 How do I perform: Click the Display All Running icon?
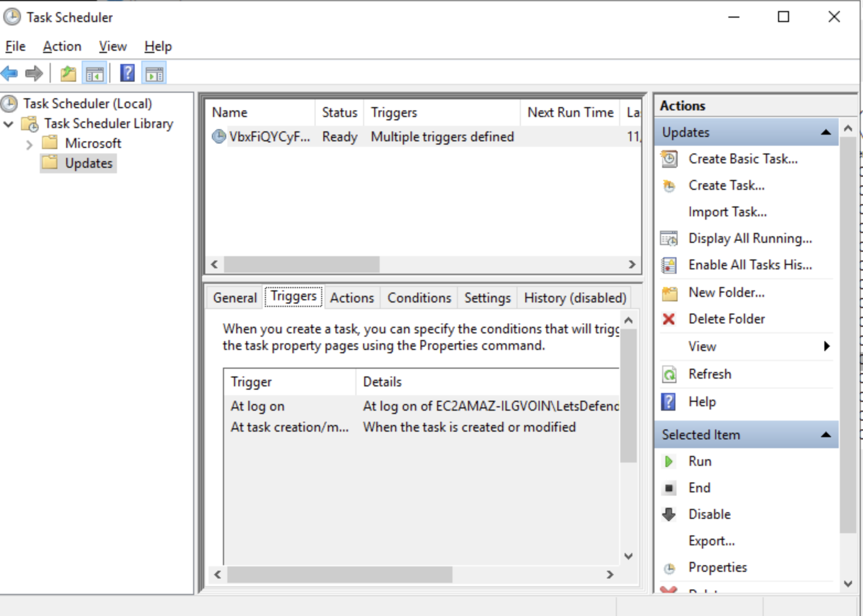coord(669,238)
